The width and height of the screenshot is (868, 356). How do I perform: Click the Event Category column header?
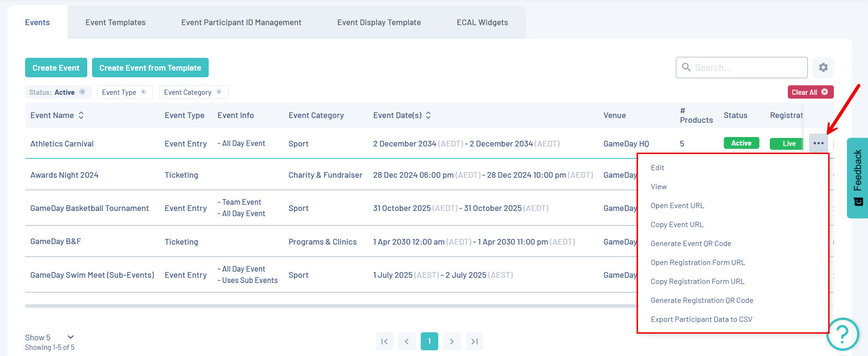click(x=316, y=115)
